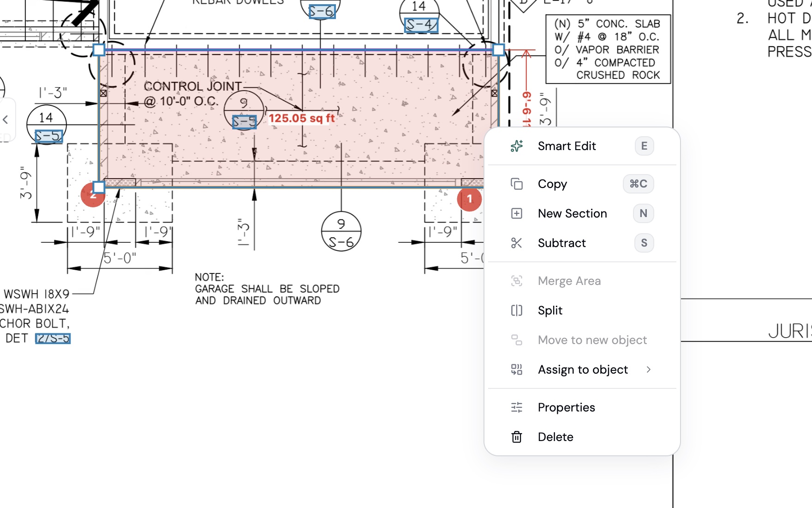Click the Delete trash icon
This screenshot has height=508, width=812.
517,437
